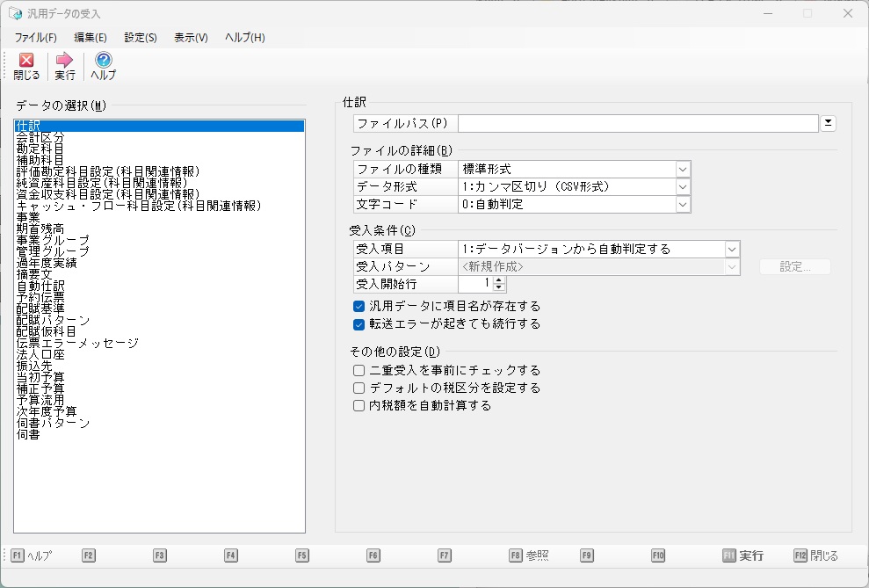Enable 内税額を自動計算する checkbox

click(358, 406)
